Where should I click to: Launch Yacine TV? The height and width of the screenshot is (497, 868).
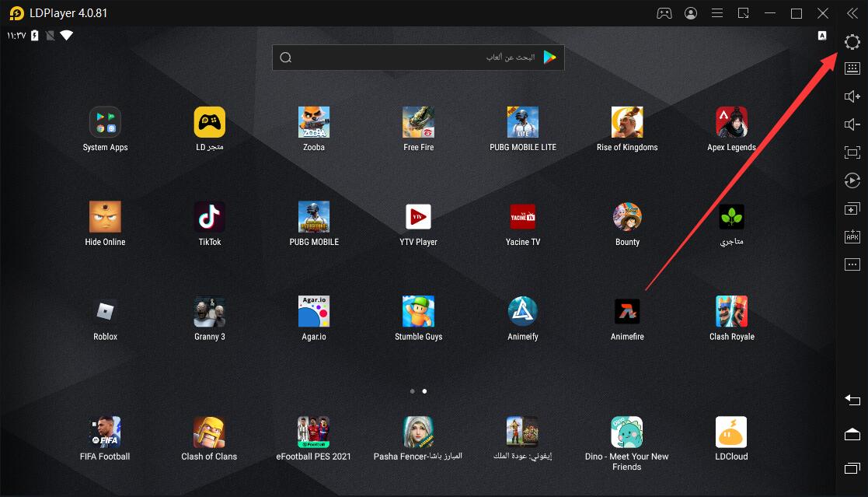pyautogui.click(x=522, y=217)
